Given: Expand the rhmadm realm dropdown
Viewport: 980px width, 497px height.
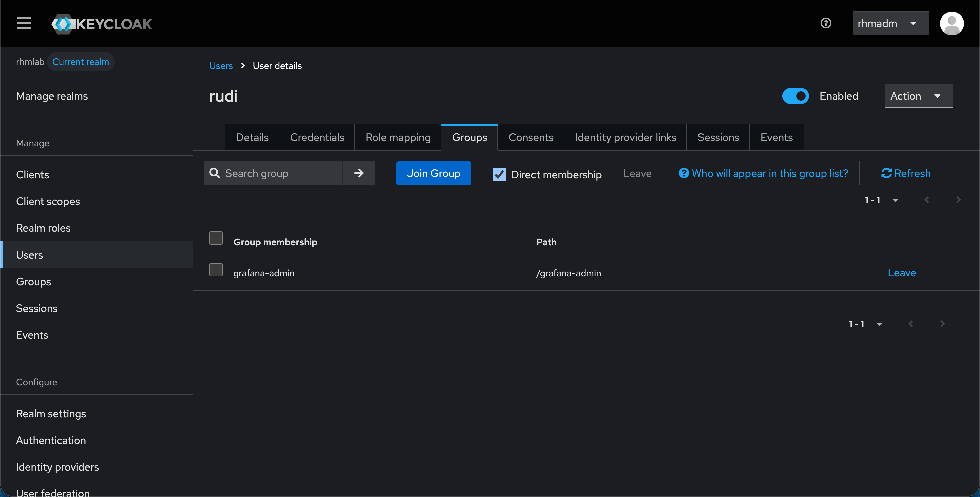Looking at the screenshot, I should tap(890, 24).
